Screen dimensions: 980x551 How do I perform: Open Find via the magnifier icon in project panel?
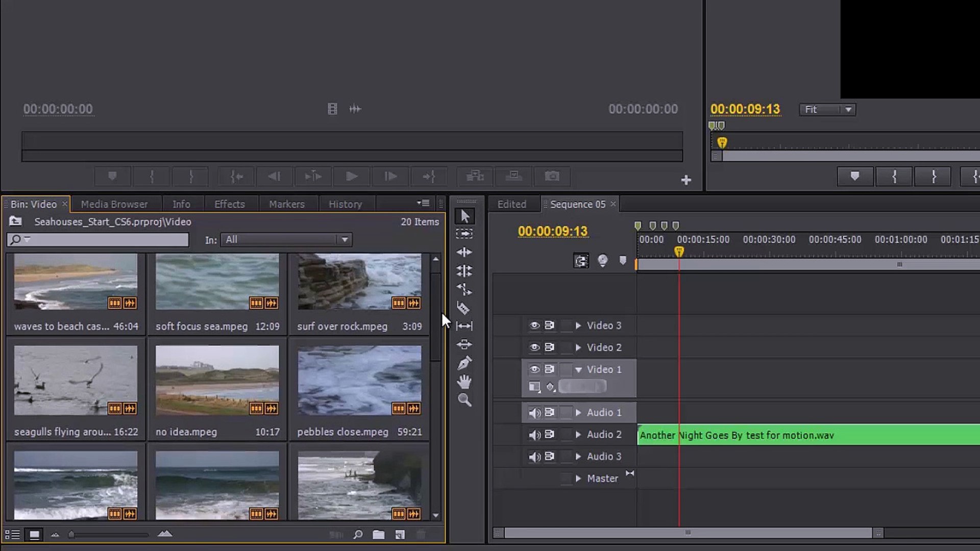pyautogui.click(x=358, y=534)
